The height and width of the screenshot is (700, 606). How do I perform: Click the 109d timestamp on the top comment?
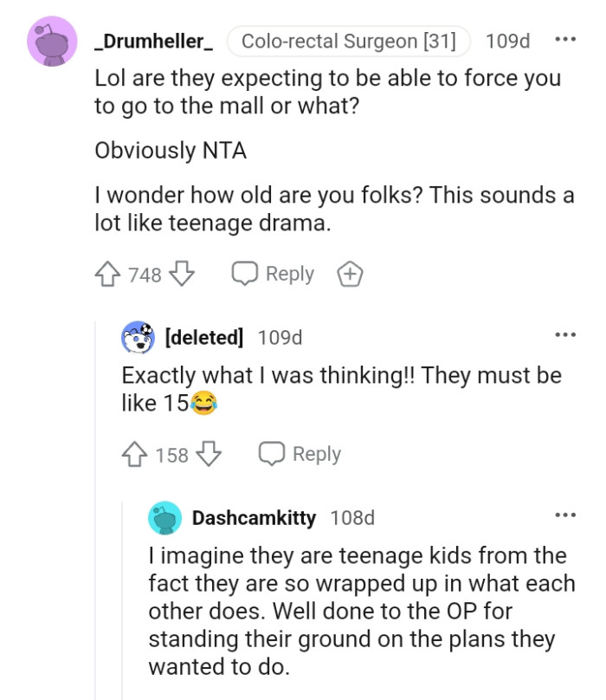(x=508, y=41)
